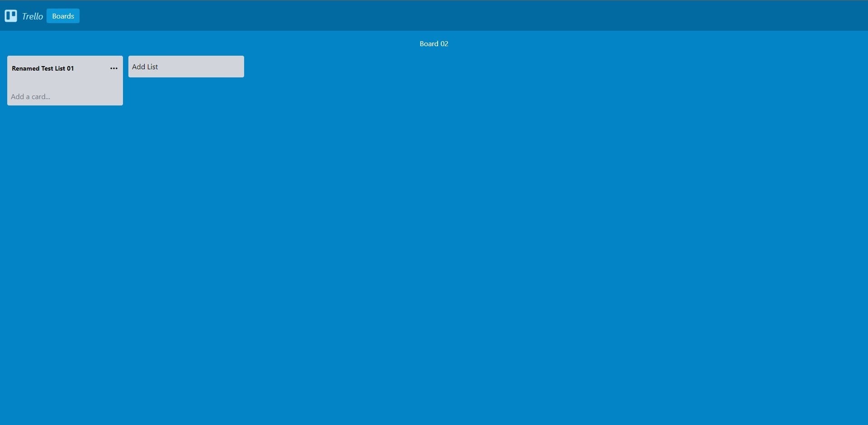Start a new card in the list

click(31, 96)
